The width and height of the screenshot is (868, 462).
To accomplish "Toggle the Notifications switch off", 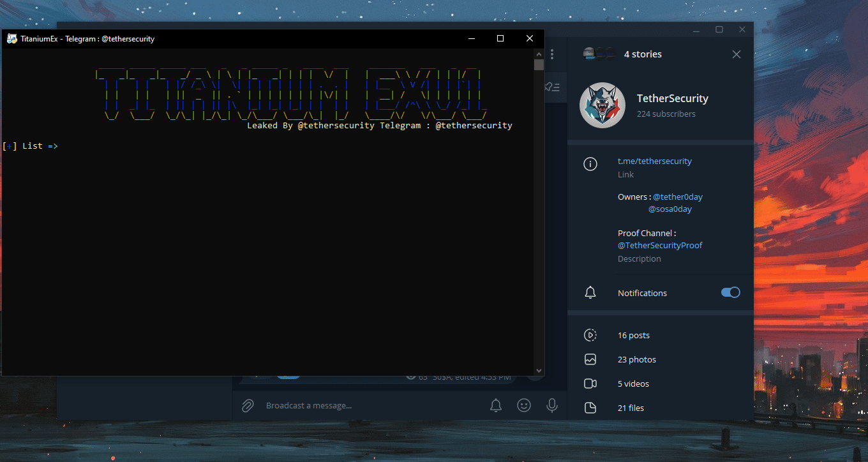I will point(730,293).
